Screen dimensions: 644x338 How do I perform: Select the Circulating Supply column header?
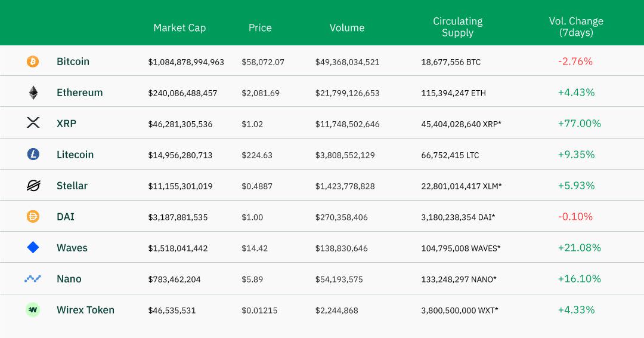point(457,27)
